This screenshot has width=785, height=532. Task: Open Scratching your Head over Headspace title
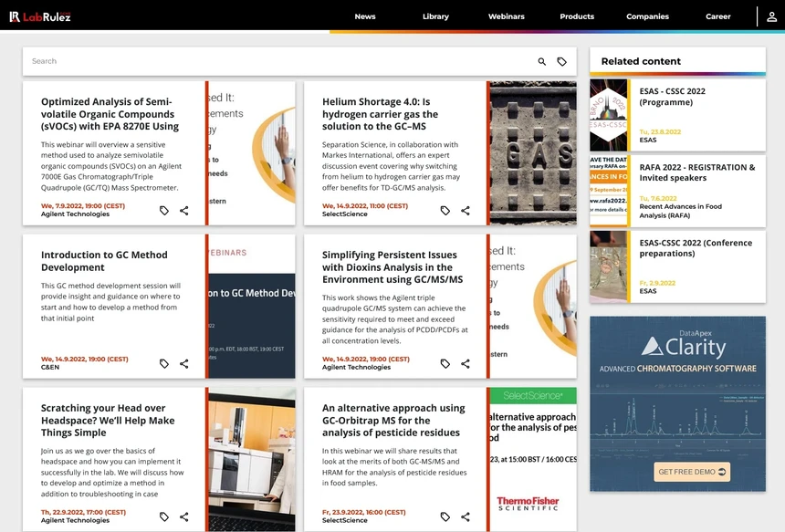[108, 421]
